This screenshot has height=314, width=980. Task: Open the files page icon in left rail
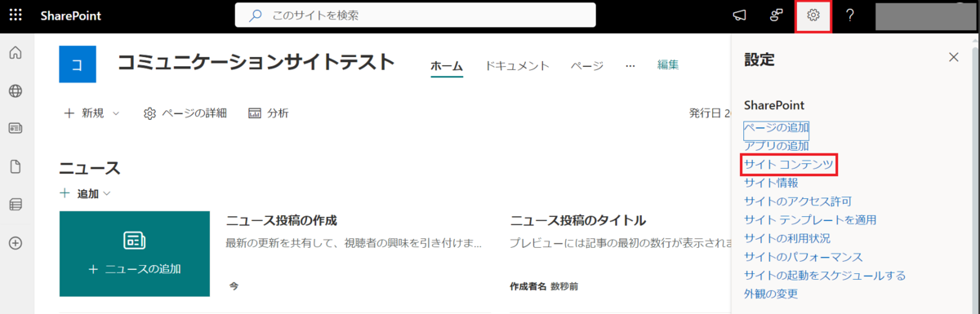click(x=15, y=166)
